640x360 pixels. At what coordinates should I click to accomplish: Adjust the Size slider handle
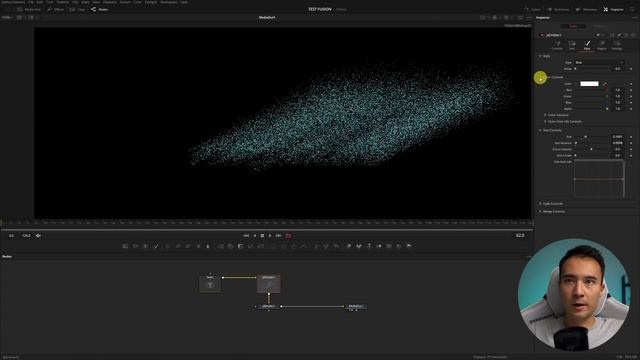tap(586, 137)
